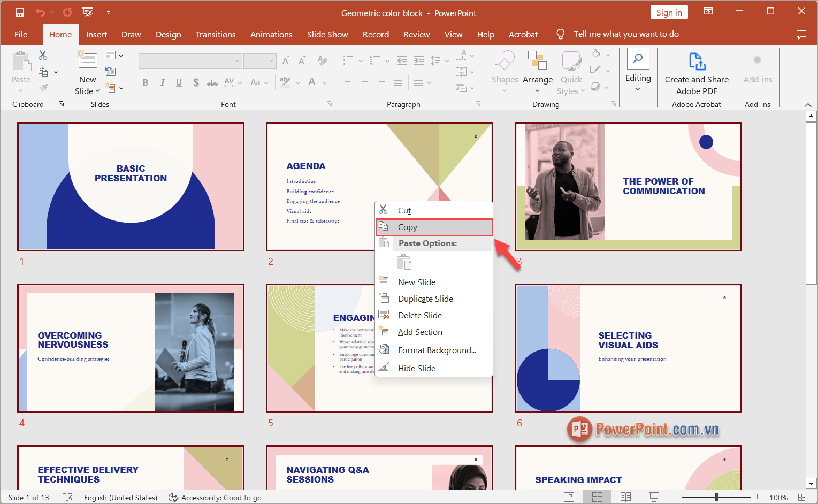Click the Clear All Formatting icon

click(x=322, y=60)
